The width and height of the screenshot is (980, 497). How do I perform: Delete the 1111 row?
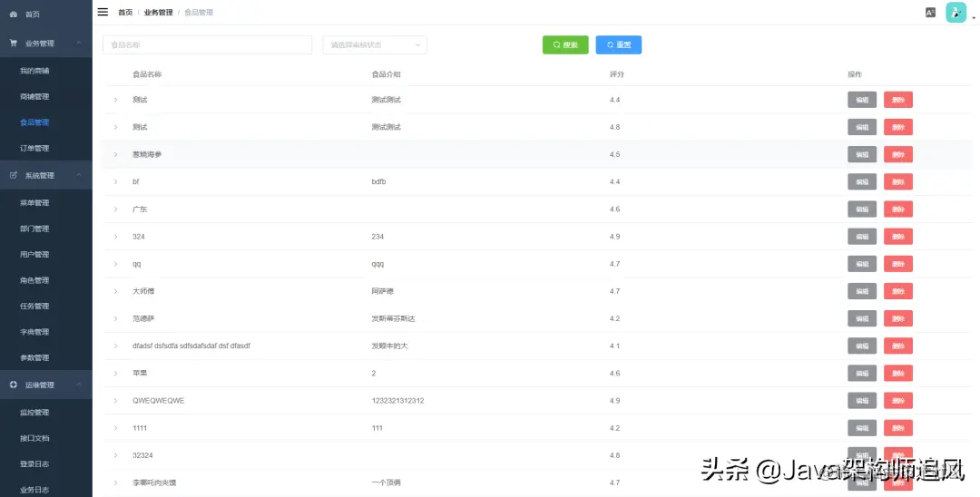(898, 428)
